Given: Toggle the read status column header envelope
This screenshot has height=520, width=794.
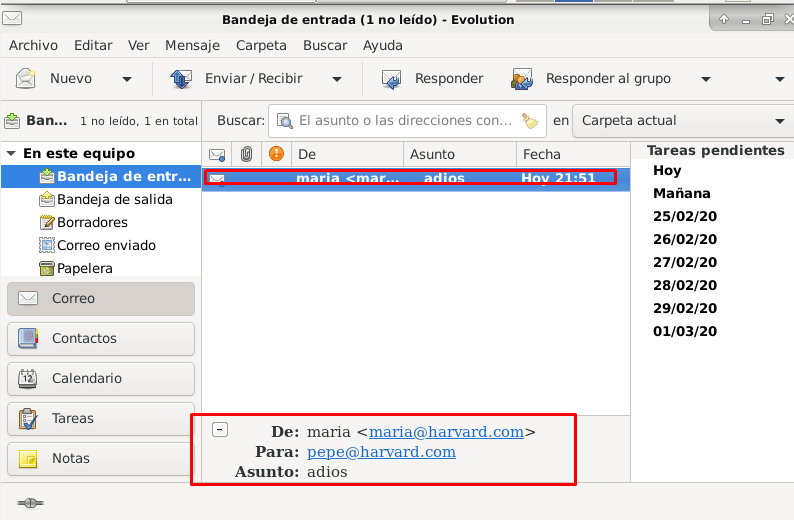Looking at the screenshot, I should [x=216, y=154].
